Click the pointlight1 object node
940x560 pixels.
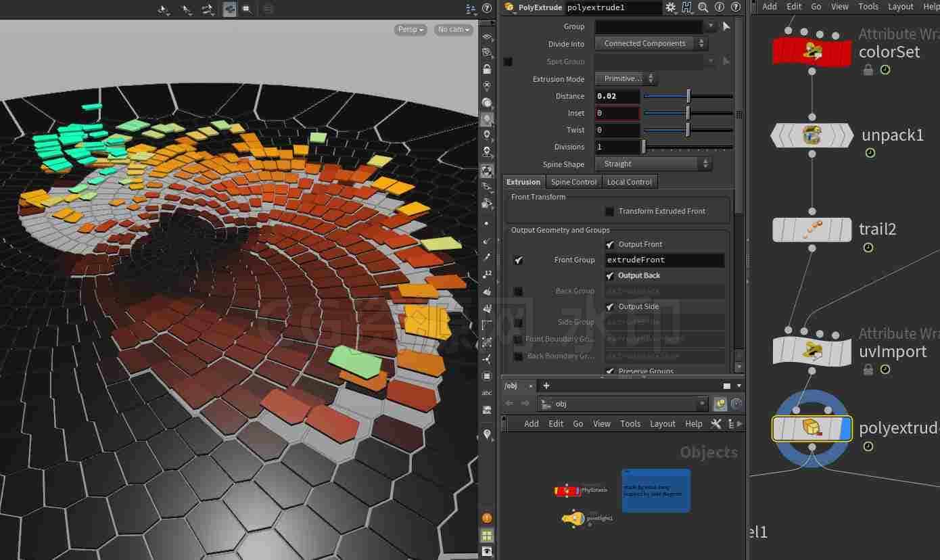[573, 519]
